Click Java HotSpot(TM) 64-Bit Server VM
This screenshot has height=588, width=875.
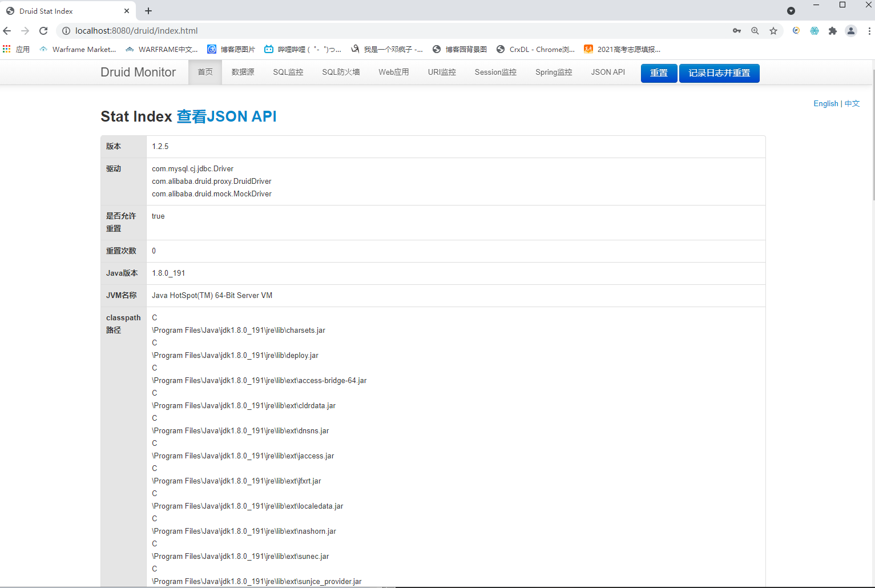tap(212, 296)
